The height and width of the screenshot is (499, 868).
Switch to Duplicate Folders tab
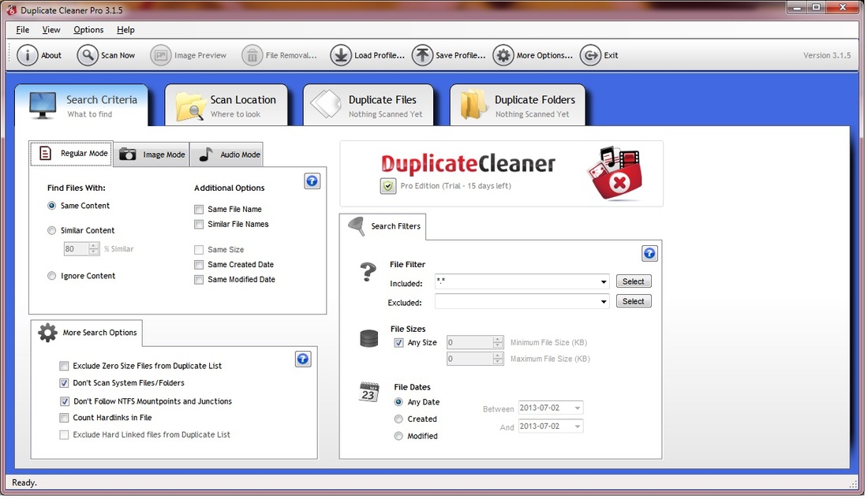pos(518,105)
